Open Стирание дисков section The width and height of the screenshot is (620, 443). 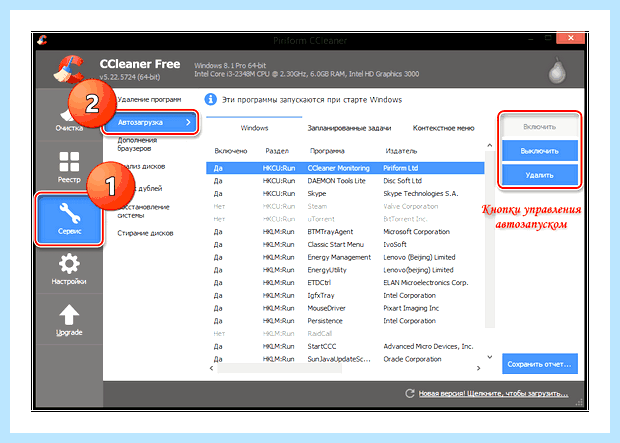(145, 233)
